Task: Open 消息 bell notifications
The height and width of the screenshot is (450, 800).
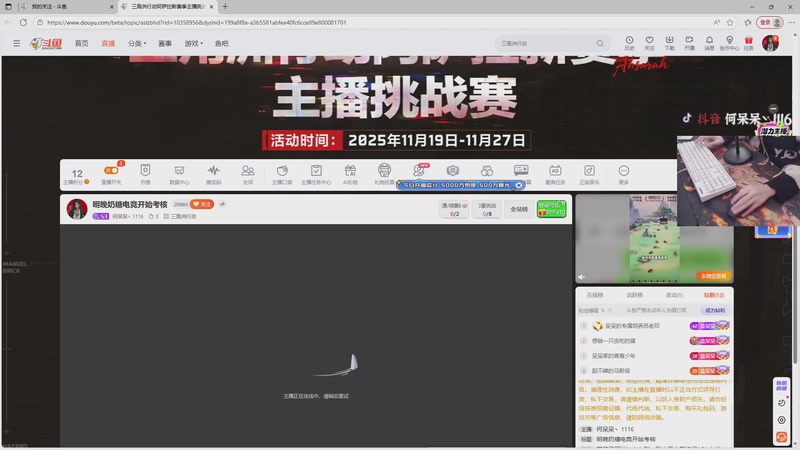Action: 709,43
